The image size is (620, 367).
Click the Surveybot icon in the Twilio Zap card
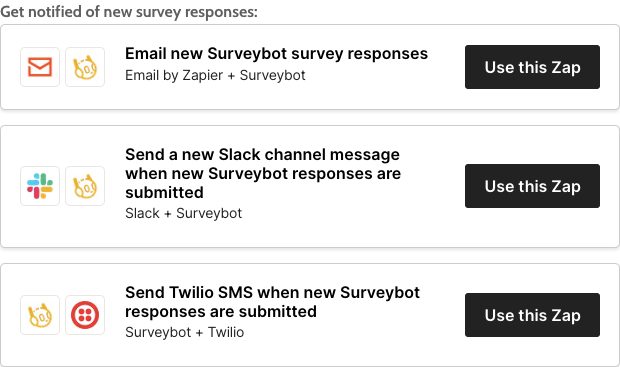[x=40, y=315]
